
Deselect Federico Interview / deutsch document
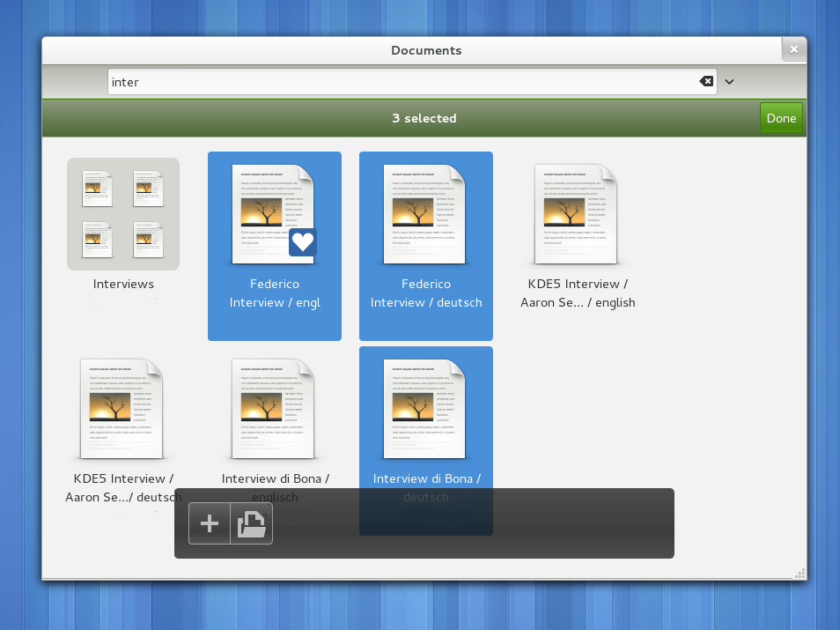pos(426,246)
